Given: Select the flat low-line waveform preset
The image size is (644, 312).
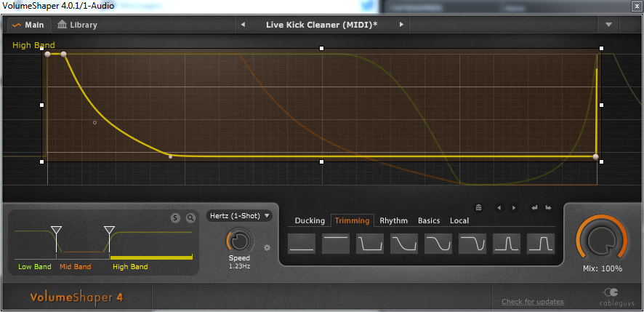Looking at the screenshot, I should coord(302,244).
